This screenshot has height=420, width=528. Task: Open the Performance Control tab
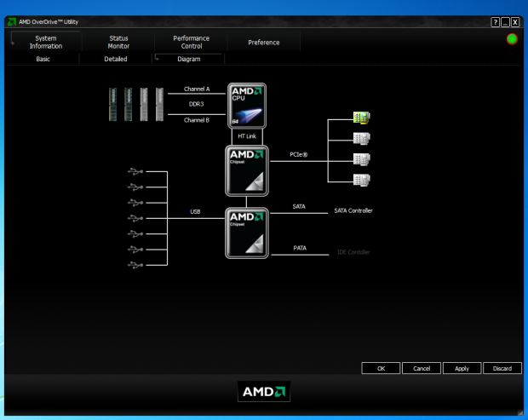(x=192, y=42)
